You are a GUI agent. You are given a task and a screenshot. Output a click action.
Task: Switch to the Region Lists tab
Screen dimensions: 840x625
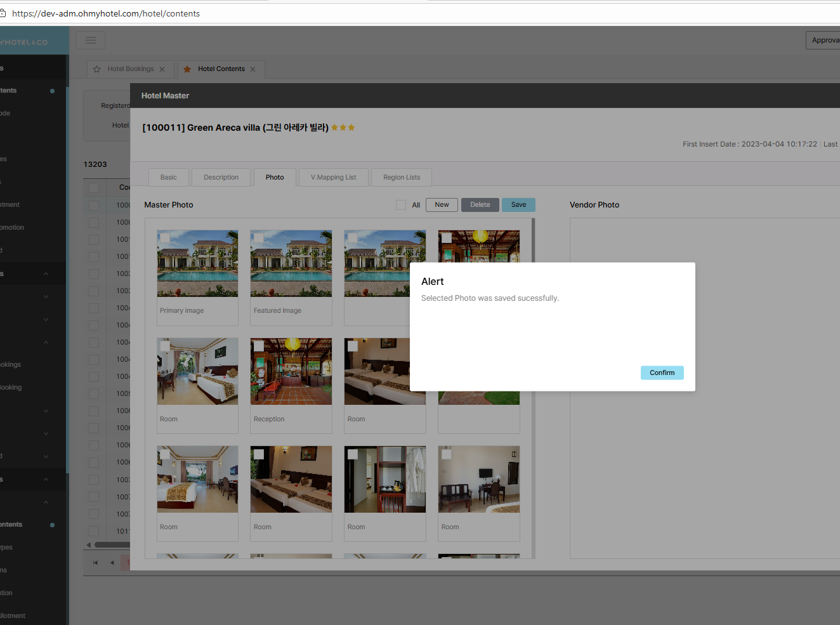coord(402,178)
